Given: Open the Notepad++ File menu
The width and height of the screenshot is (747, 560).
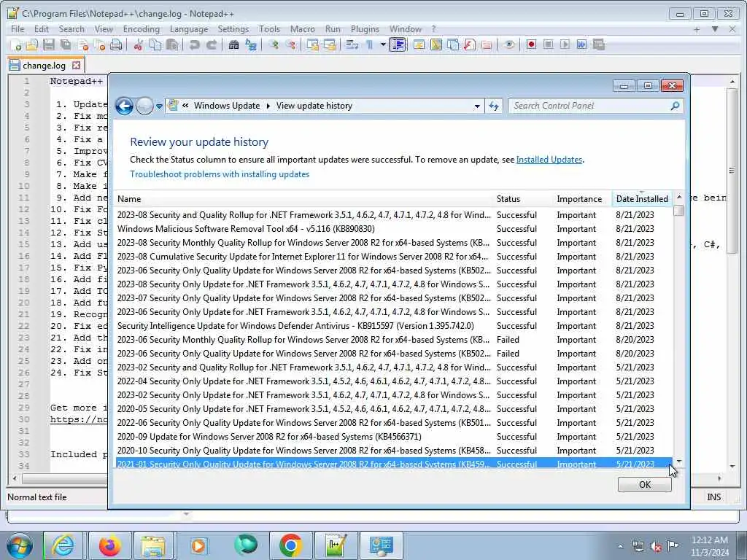Looking at the screenshot, I should pos(18,29).
